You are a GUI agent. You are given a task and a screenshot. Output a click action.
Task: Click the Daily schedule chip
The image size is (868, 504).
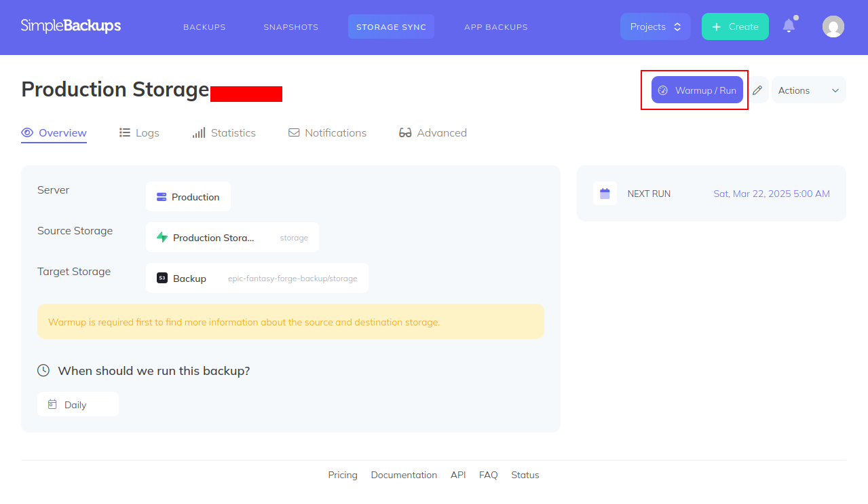point(78,404)
